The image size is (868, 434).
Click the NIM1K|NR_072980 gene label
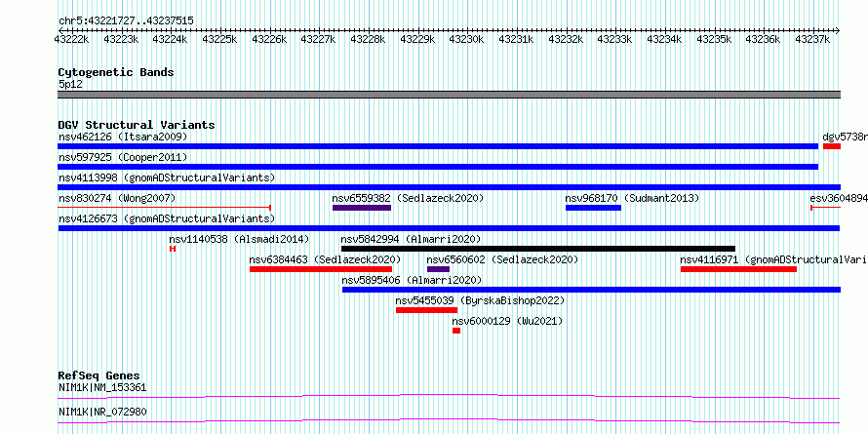coord(102,412)
